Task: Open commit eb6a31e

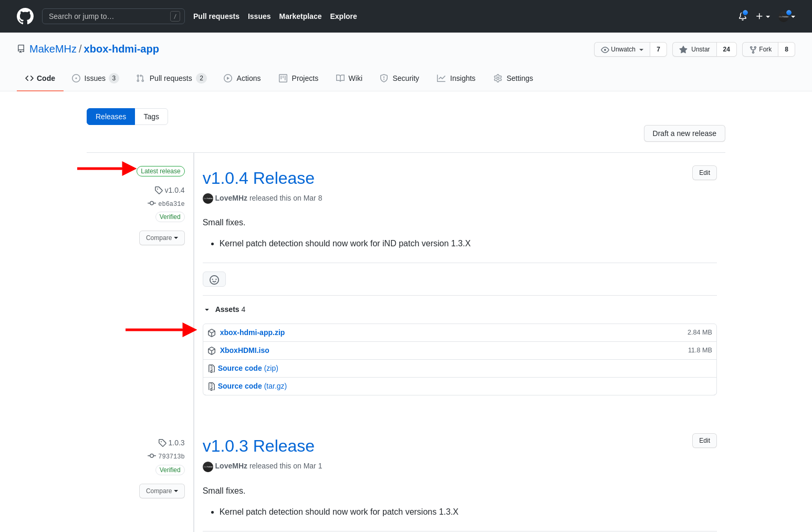Action: coord(166,204)
